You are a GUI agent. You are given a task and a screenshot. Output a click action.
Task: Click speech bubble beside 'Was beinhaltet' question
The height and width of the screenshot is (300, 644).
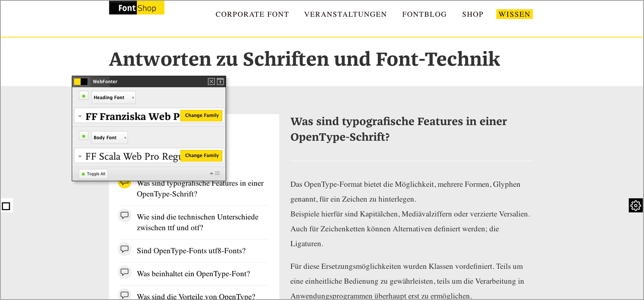pos(125,272)
